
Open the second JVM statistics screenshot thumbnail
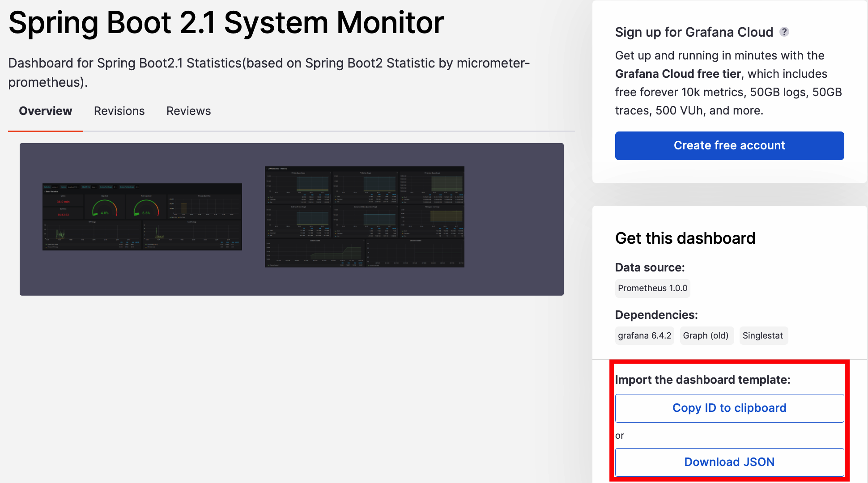coord(364,216)
